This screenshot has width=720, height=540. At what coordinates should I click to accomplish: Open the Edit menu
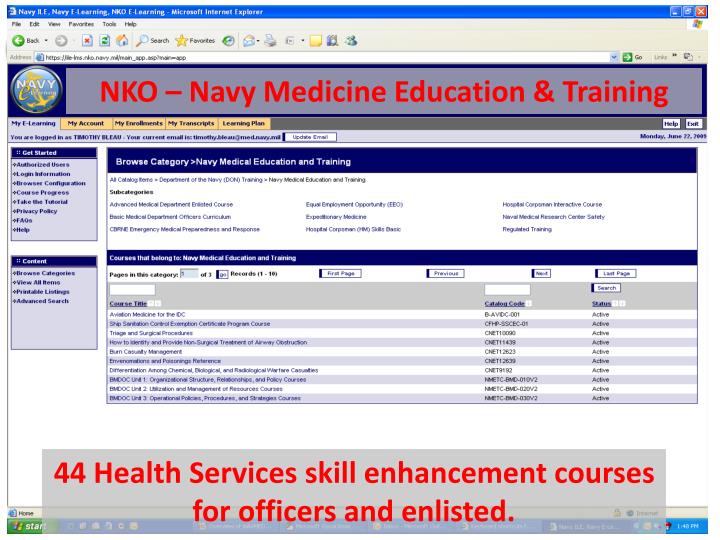pyautogui.click(x=34, y=24)
